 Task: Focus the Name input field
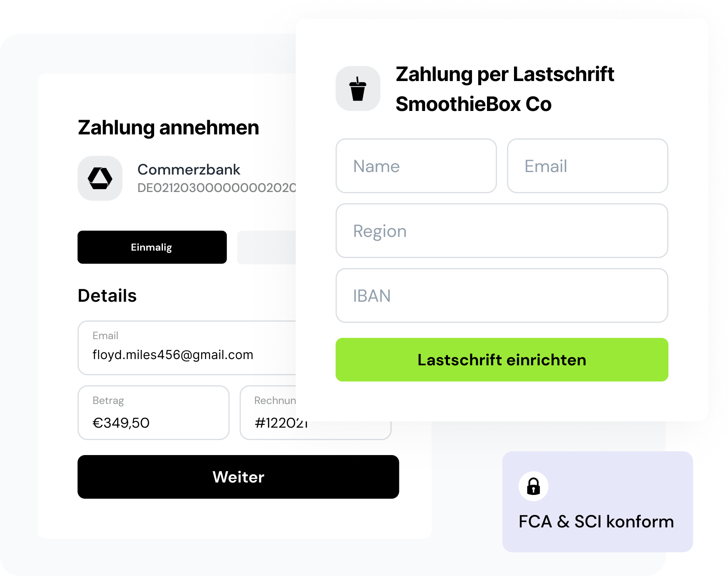pyautogui.click(x=416, y=166)
